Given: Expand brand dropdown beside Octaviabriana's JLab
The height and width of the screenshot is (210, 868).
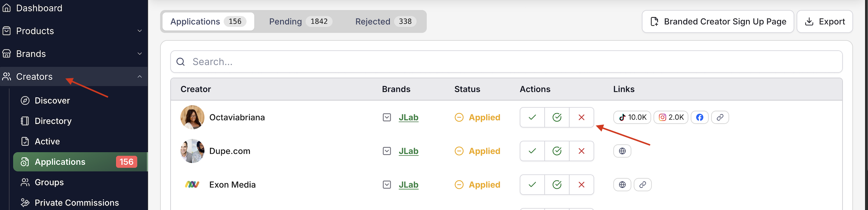Looking at the screenshot, I should coord(387,117).
